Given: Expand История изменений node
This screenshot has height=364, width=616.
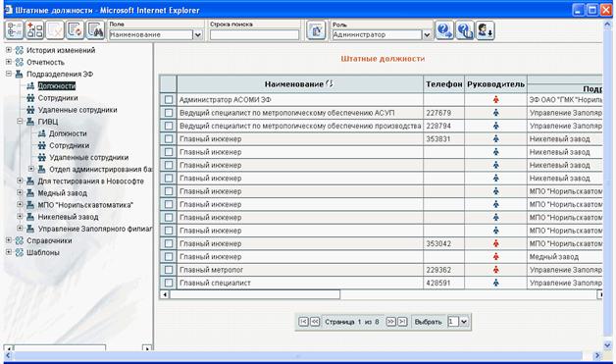Looking at the screenshot, I should tap(9, 50).
